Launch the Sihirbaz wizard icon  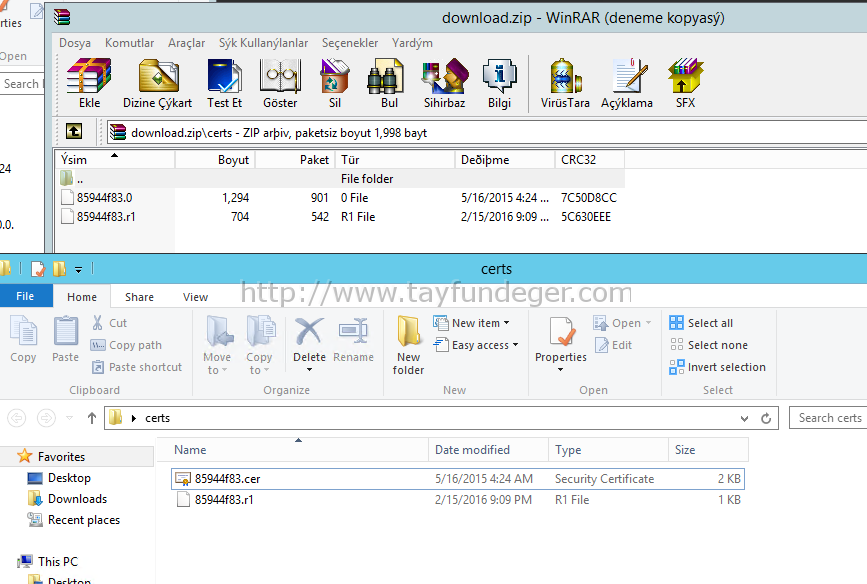(x=445, y=83)
